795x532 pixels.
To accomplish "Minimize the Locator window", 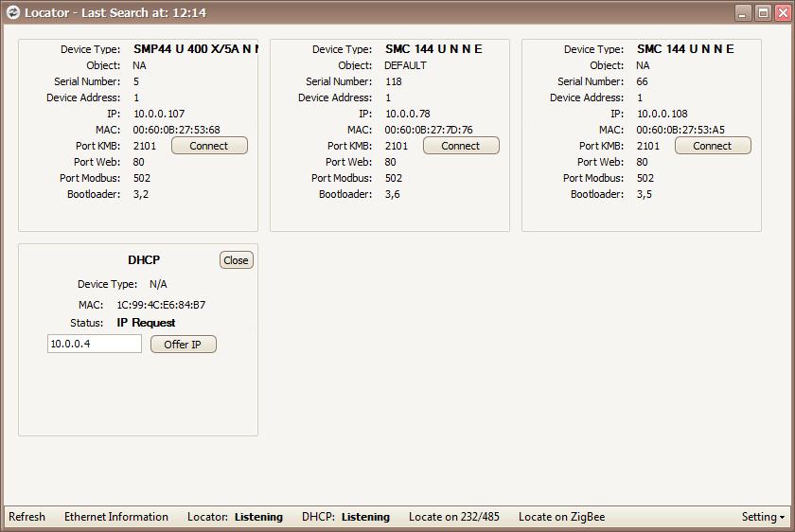I will click(x=743, y=12).
